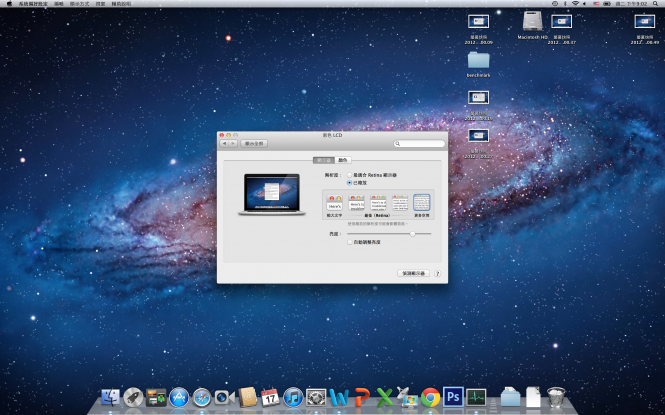Choose the Best (Retina) middle resolution thumbnail
The width and height of the screenshot is (665, 415).
click(x=378, y=203)
